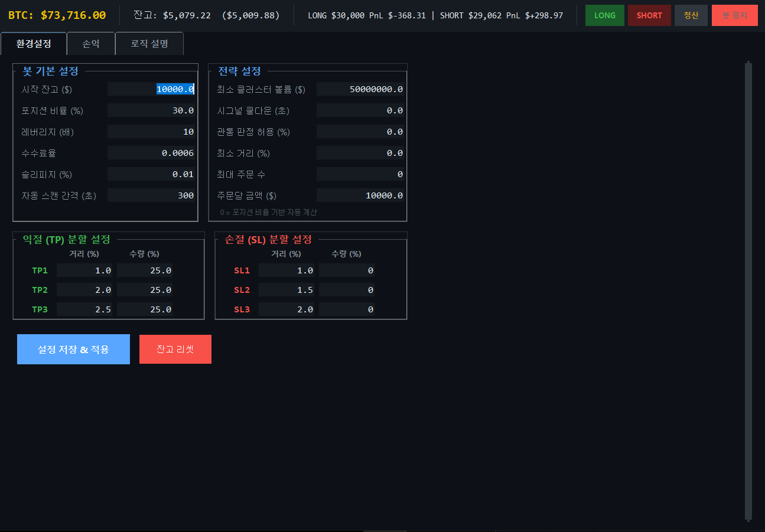The width and height of the screenshot is (765, 532).
Task: Click the 자동 스캔 간격 field
Action: (x=151, y=195)
